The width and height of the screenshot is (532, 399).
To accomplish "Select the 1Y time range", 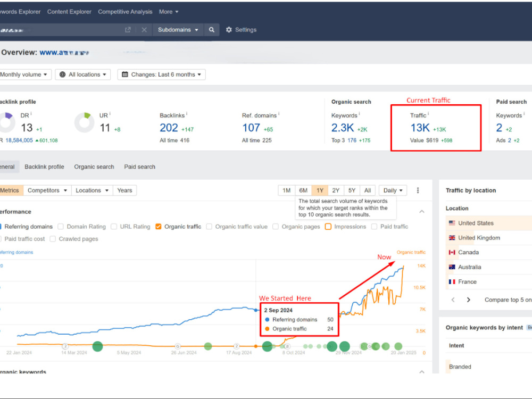I will click(x=320, y=190).
